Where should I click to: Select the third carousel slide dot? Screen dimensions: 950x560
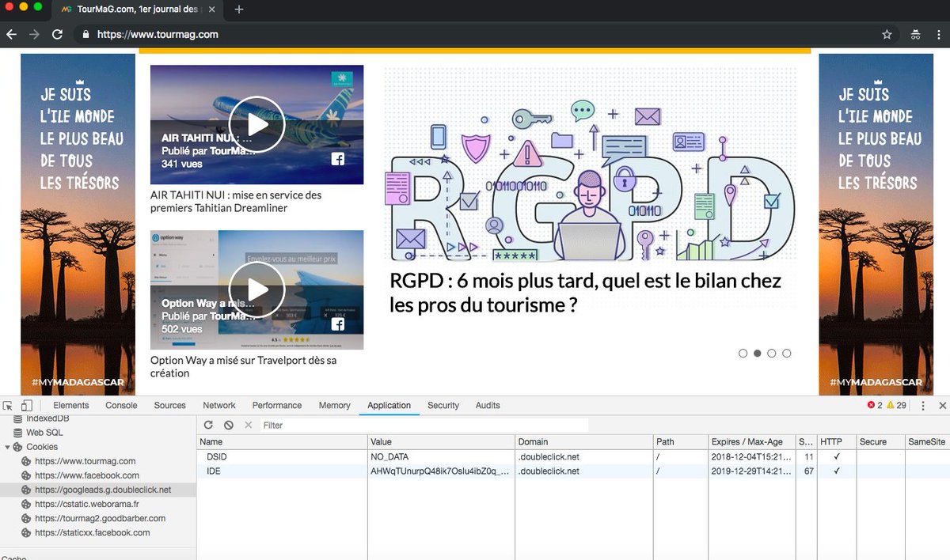[x=772, y=354]
